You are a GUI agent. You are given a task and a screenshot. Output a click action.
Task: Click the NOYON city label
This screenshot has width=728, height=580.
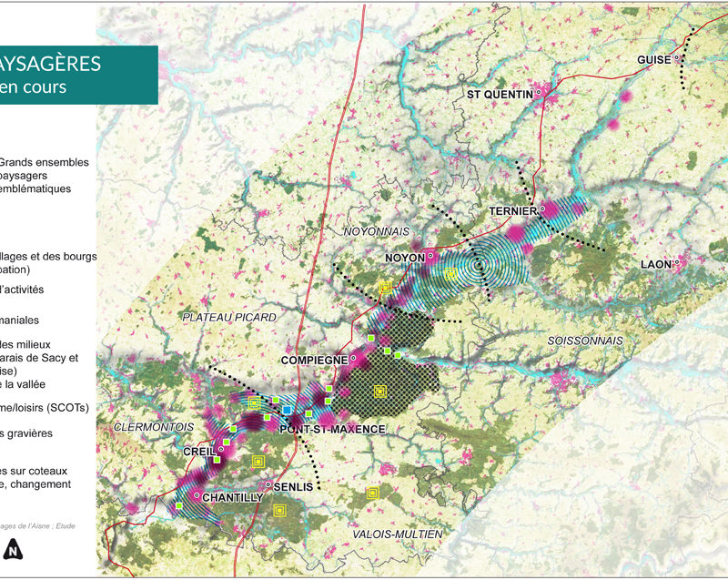406,259
